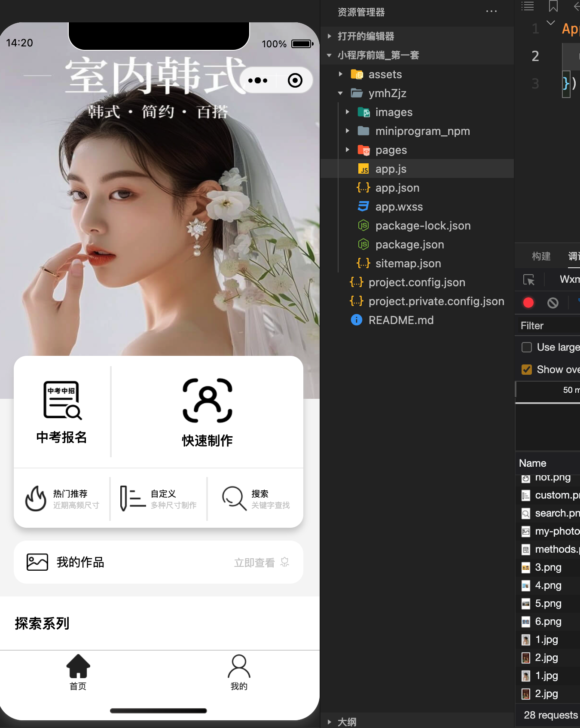This screenshot has height=728, width=580.
Task: Click the bookmark icon in editor toolbar
Action: 553,6
